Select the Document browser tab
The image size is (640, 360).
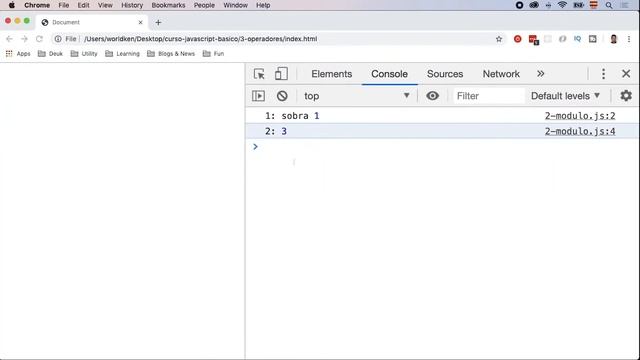coord(92,22)
